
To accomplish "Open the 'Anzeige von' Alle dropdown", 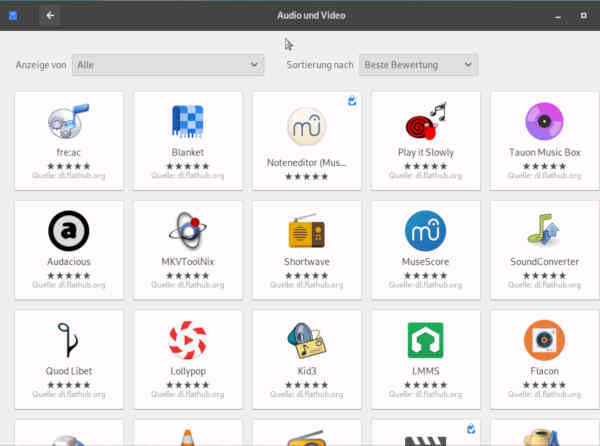I will 168,65.
